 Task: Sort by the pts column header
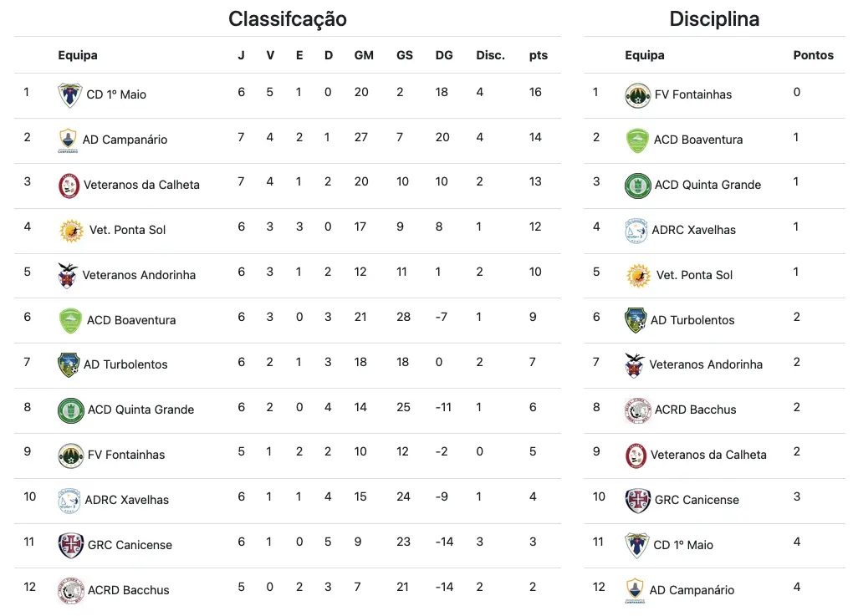click(538, 55)
